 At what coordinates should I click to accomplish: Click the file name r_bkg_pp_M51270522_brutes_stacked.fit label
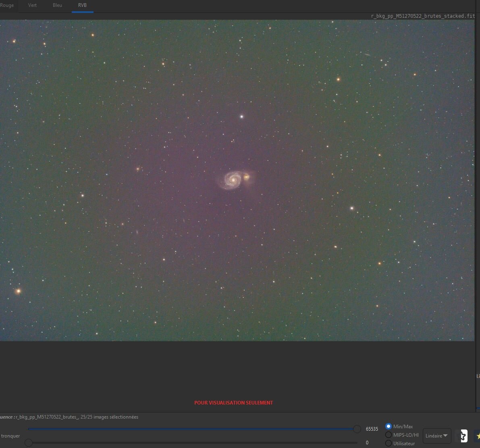[423, 16]
